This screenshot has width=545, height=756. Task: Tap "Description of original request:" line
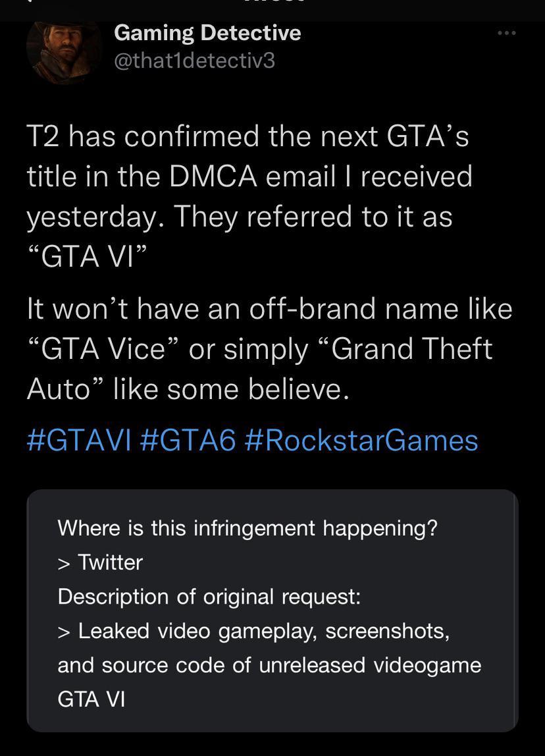click(209, 597)
